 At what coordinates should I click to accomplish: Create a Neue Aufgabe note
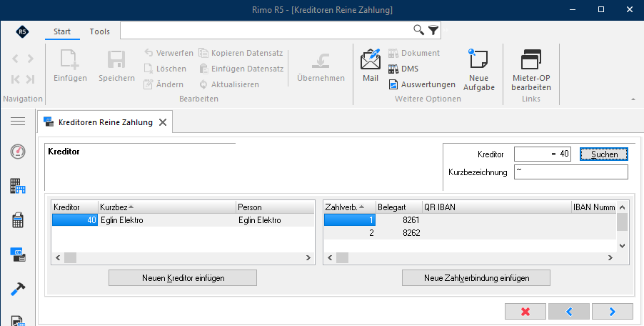pos(479,70)
